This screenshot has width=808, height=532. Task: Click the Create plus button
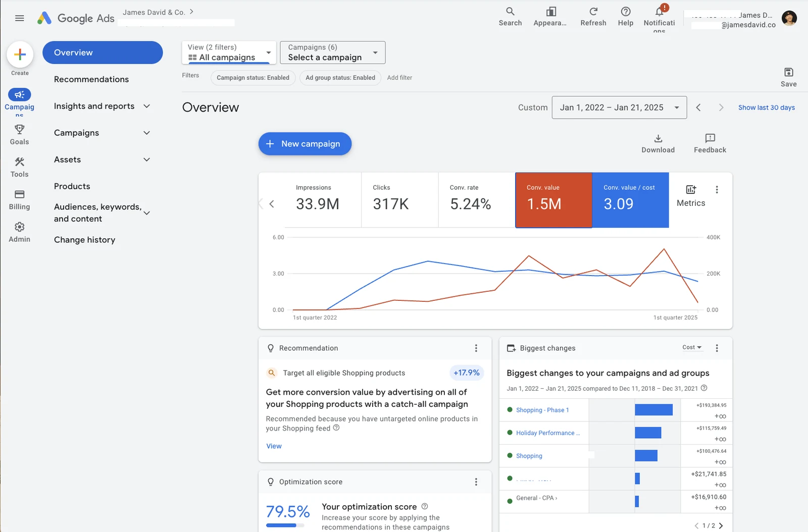[x=20, y=55]
